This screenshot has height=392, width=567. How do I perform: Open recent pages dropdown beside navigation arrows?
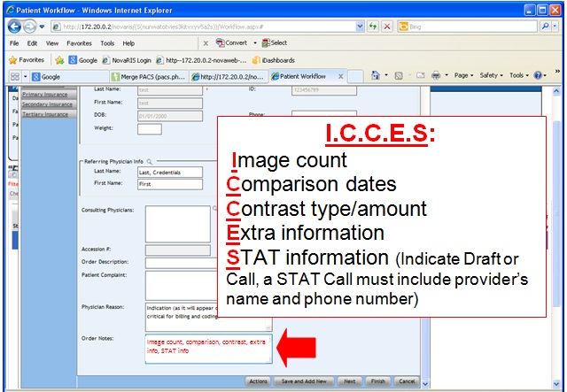(42, 27)
